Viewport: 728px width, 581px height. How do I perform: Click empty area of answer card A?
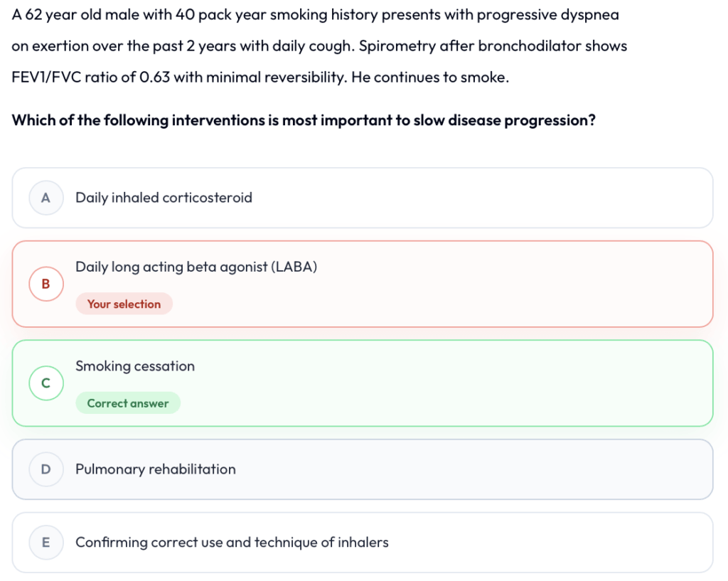pos(464,198)
